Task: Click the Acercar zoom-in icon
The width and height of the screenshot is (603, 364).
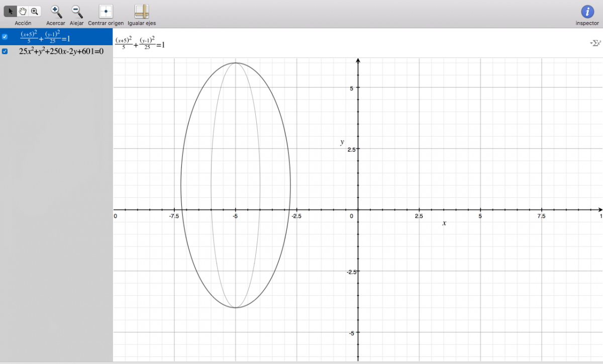Action: click(56, 11)
